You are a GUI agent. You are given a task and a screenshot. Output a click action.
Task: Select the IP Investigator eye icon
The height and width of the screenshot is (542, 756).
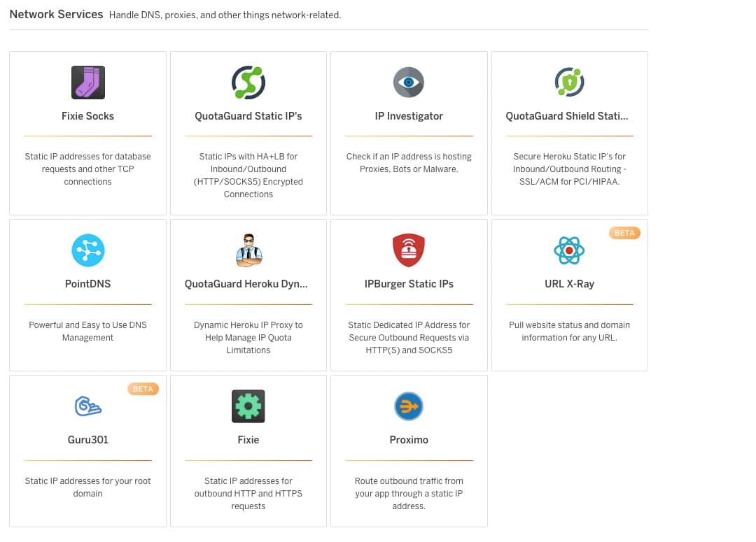click(409, 83)
